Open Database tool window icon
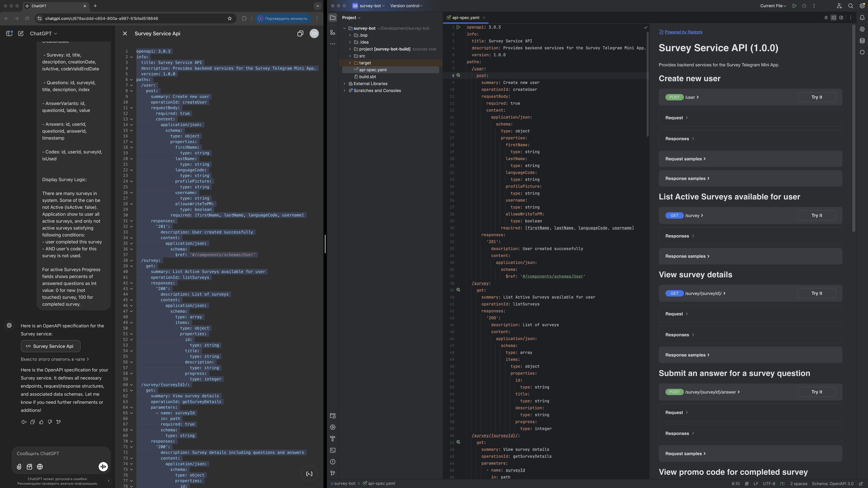Screen dimensions: 868x488 coord(862,41)
